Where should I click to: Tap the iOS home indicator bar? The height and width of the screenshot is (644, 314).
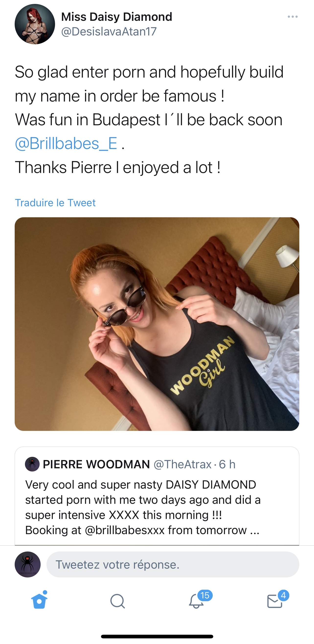(157, 636)
